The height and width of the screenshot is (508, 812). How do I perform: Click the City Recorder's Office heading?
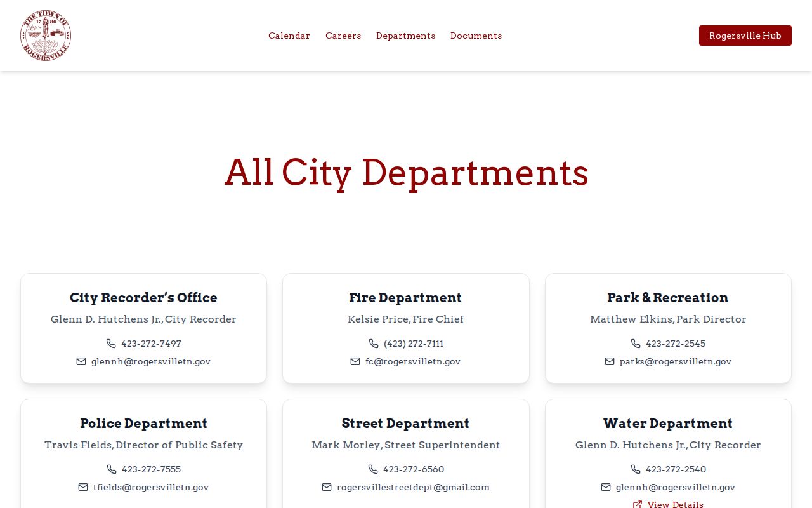[143, 297]
